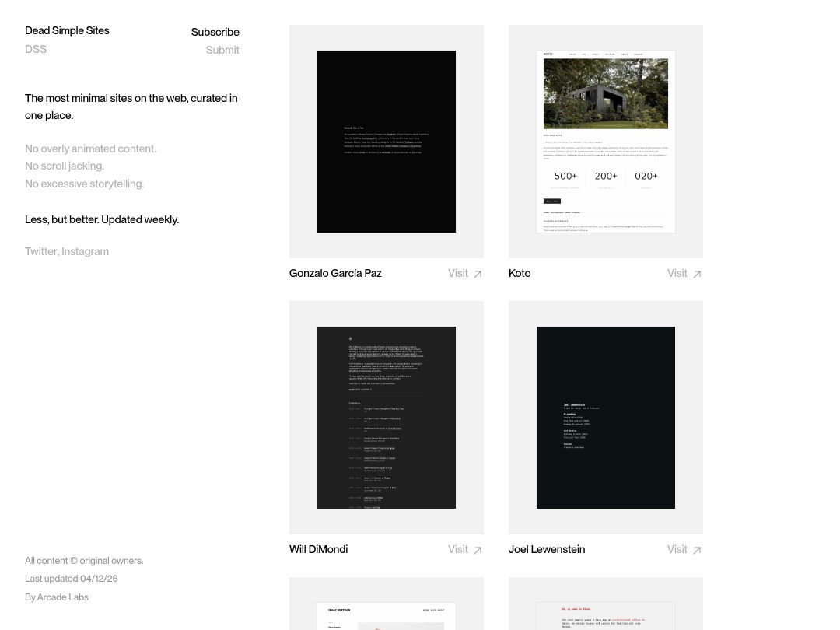The width and height of the screenshot is (840, 630).
Task: Visit the Koto website
Action: (x=677, y=273)
